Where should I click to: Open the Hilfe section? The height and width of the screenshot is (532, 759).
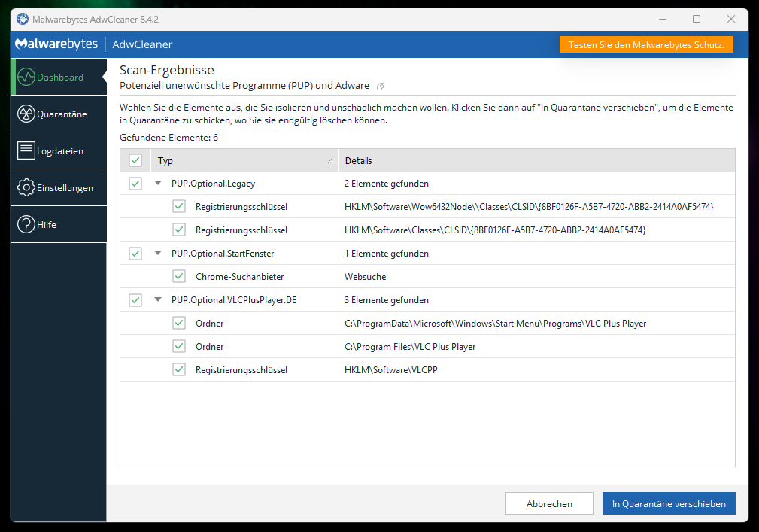click(59, 224)
